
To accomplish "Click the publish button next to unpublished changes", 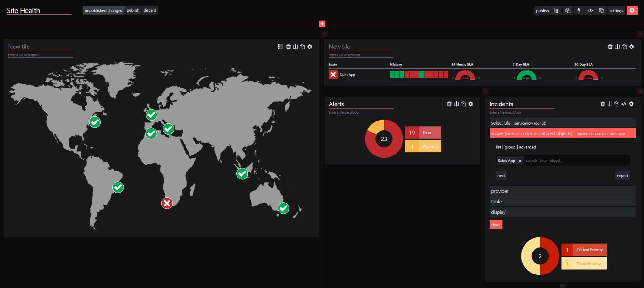I will click(133, 10).
